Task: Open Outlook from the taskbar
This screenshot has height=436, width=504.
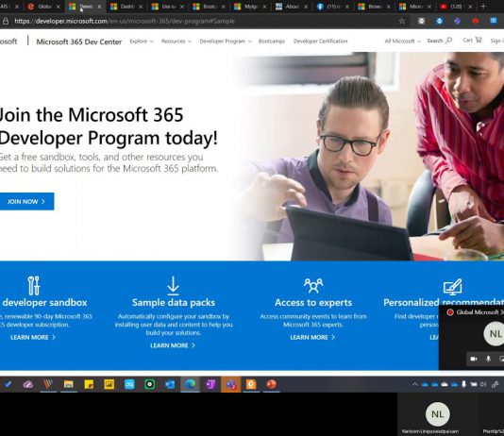Action: point(170,384)
